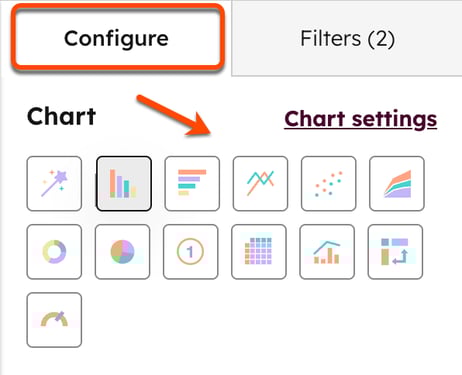Screen dimensions: 462x375
Task: Select the pivot table chart icon
Action: (x=396, y=252)
